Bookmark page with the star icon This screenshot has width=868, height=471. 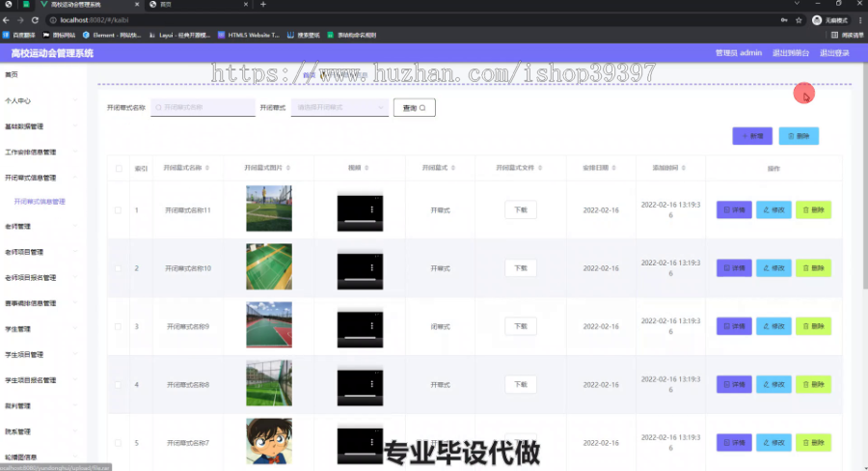[799, 20]
